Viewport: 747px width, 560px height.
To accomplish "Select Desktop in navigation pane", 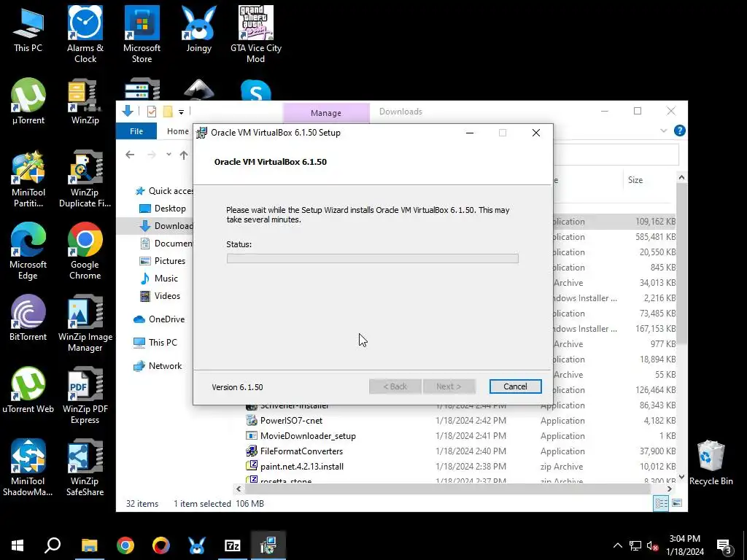I will [x=162, y=209].
